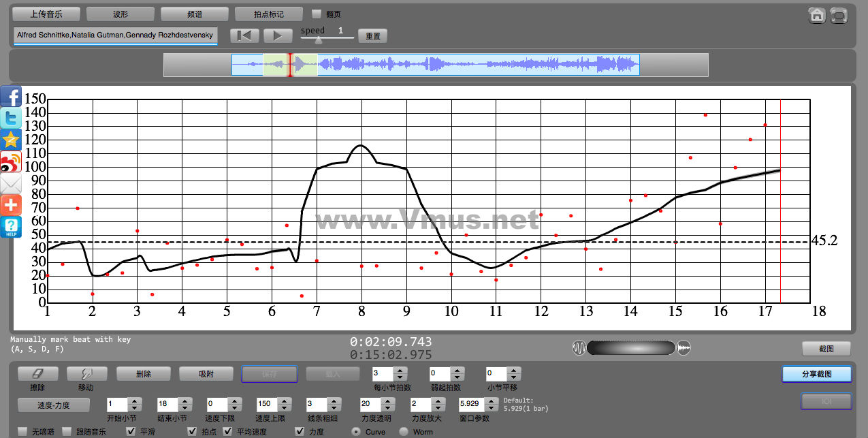
Task: Click the Twitter share icon
Action: (x=11, y=119)
